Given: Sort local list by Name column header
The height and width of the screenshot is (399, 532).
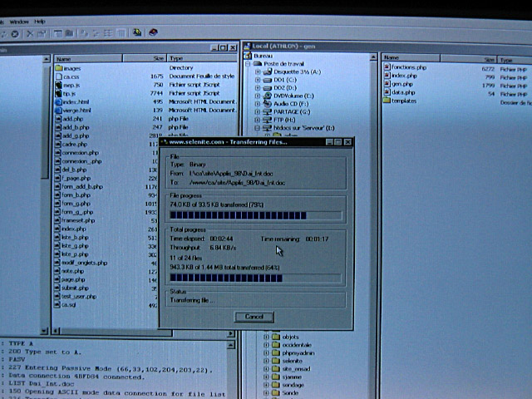Looking at the screenshot, I should coord(411,57).
